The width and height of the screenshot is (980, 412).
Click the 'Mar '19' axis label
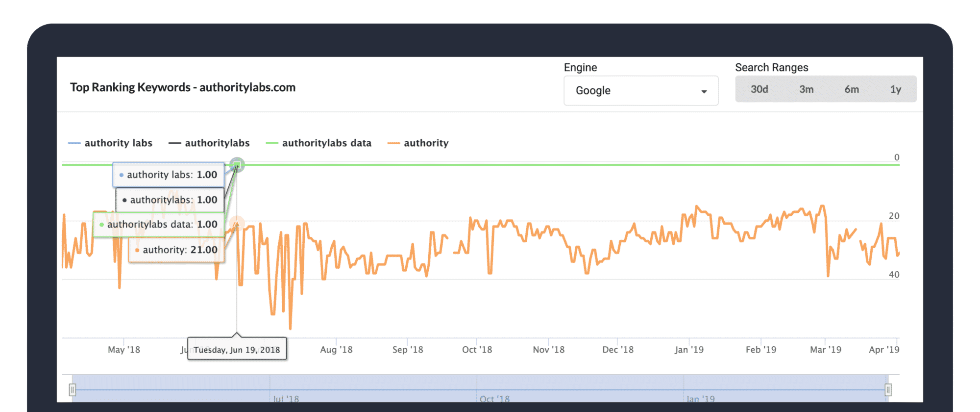826,350
